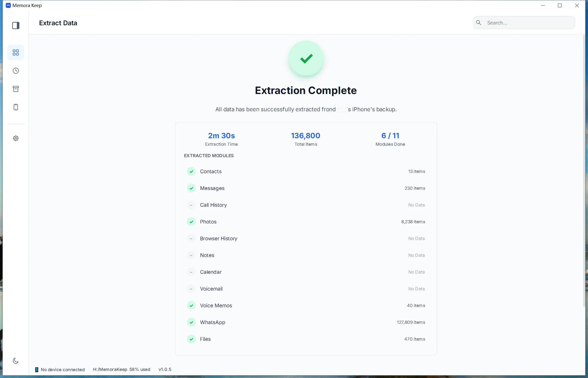
Task: Select the Contacts module label
Action: pos(211,171)
